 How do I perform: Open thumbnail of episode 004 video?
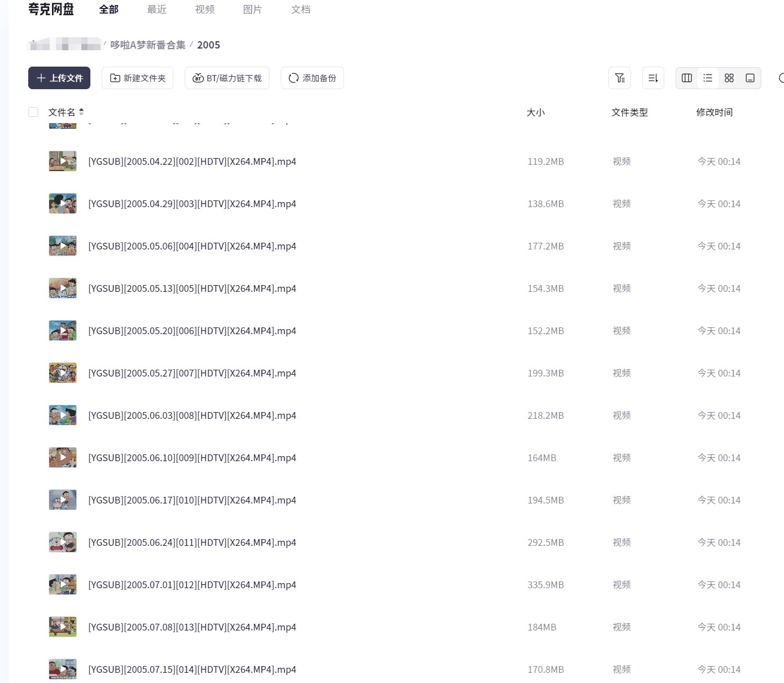pos(63,246)
